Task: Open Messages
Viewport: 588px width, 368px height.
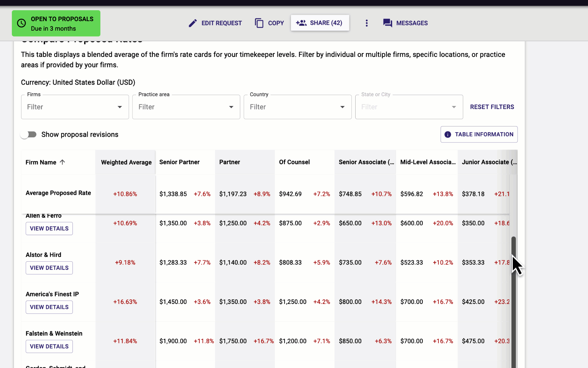Action: [405, 23]
